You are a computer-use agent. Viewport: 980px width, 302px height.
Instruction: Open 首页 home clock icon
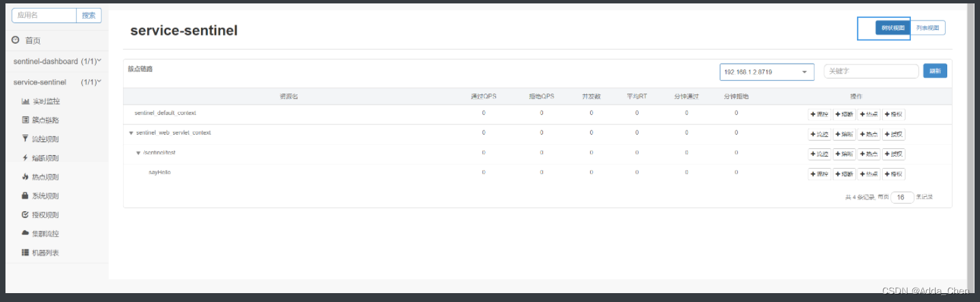[x=16, y=40]
